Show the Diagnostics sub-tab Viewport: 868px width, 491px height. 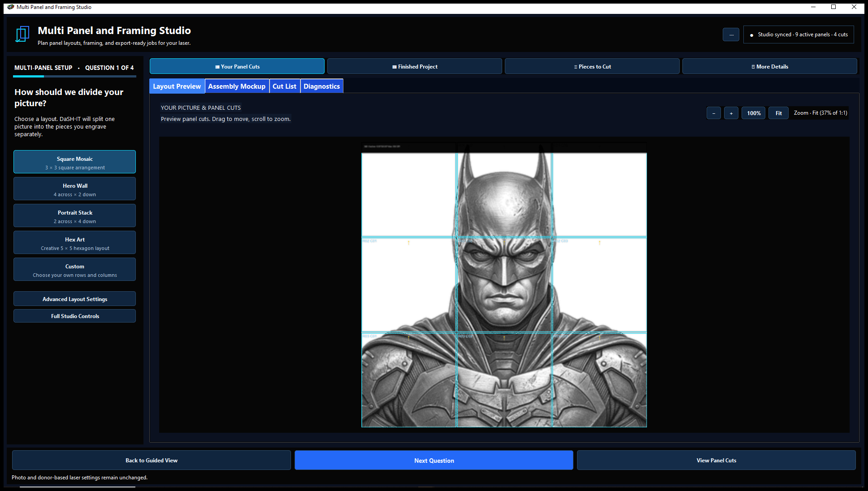coord(322,86)
